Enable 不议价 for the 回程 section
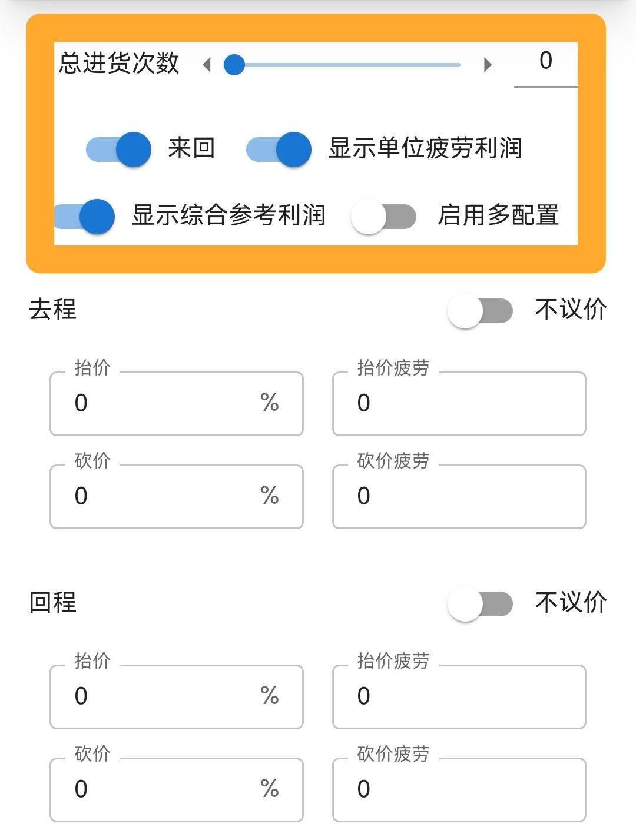The width and height of the screenshot is (636, 840). click(x=480, y=604)
